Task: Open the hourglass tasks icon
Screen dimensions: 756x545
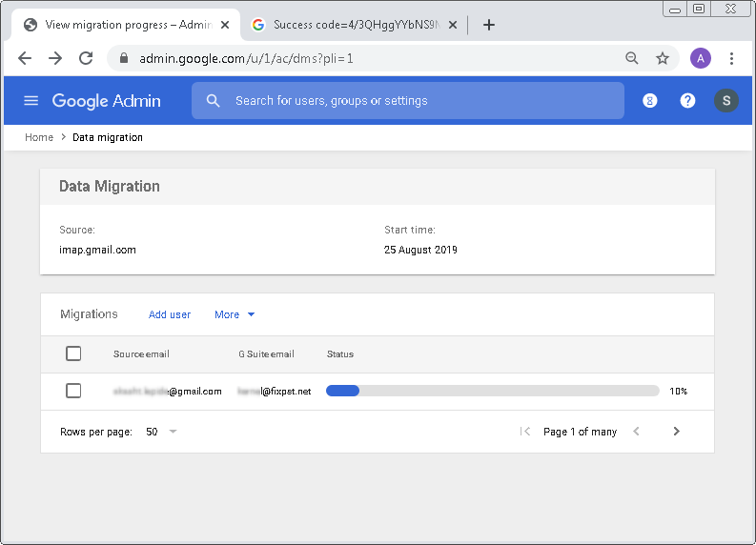Action: 649,101
